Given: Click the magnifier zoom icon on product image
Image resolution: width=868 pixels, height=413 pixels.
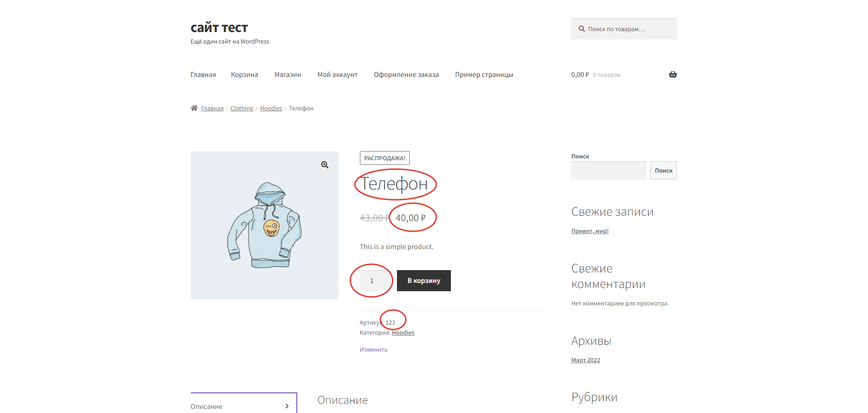Looking at the screenshot, I should click(x=325, y=165).
